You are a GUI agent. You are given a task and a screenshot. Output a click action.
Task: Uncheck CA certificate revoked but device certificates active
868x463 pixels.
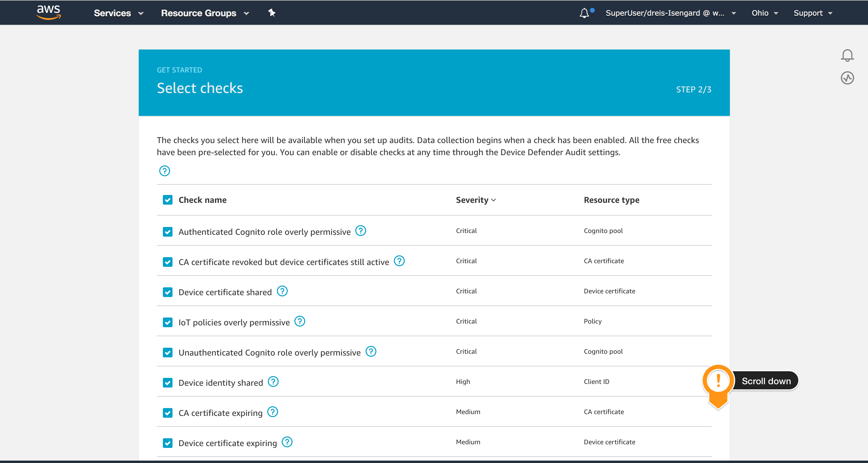167,262
